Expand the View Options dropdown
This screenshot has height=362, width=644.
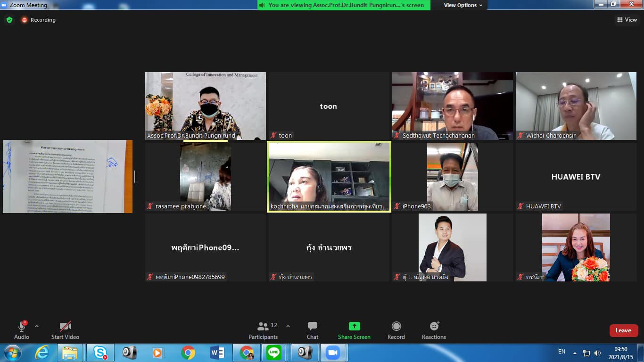coord(463,5)
